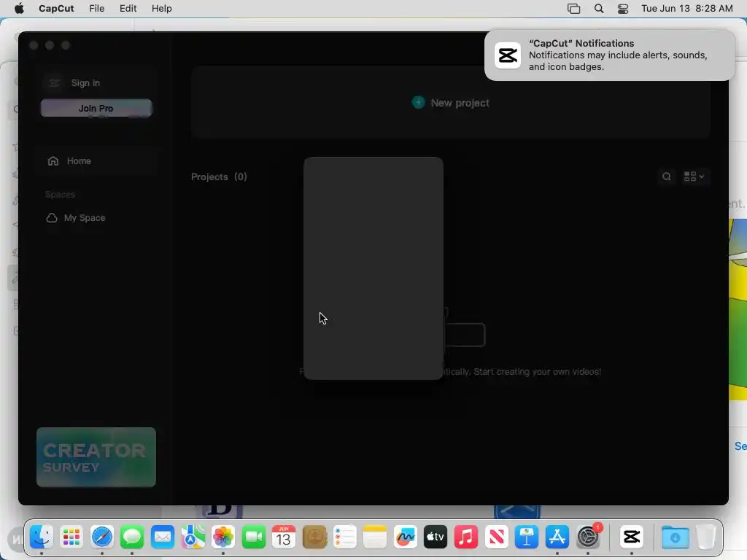The height and width of the screenshot is (560, 747).
Task: Open the grid view layout dropdown
Action: (694, 176)
